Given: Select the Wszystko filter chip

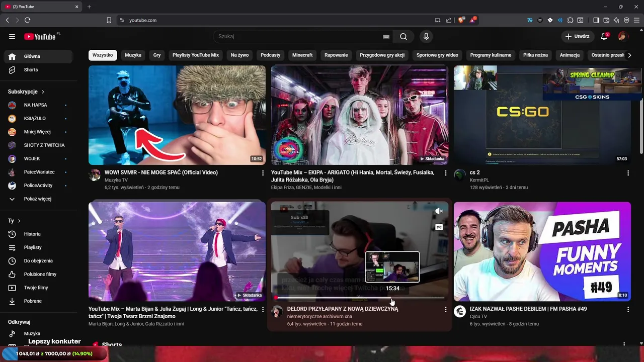Looking at the screenshot, I should (103, 55).
